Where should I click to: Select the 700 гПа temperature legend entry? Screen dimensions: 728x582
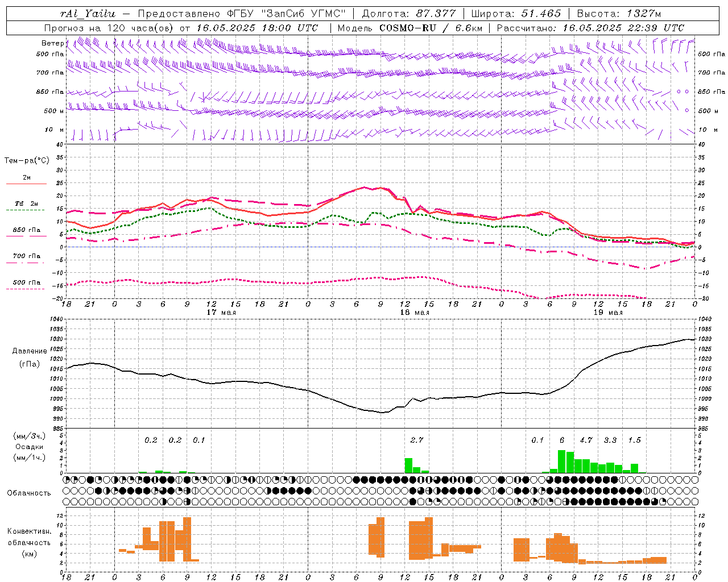27,256
